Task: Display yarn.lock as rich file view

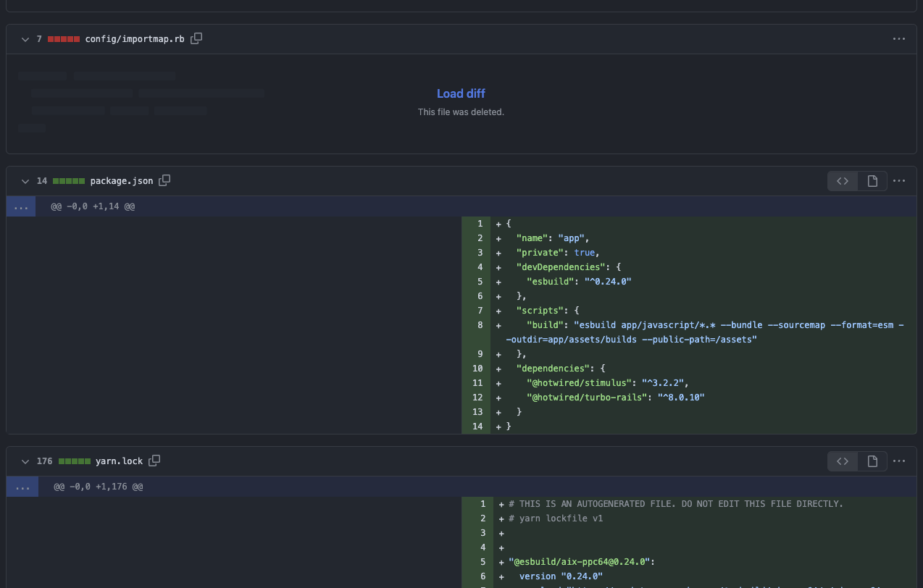Action: [x=872, y=461]
